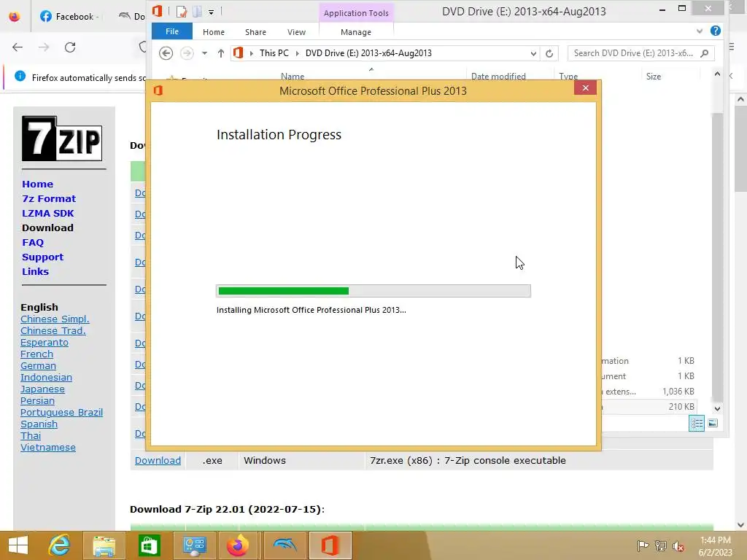This screenshot has width=747, height=560.
Task: Click Explorer file list vertical scrollbar
Action: (x=717, y=257)
